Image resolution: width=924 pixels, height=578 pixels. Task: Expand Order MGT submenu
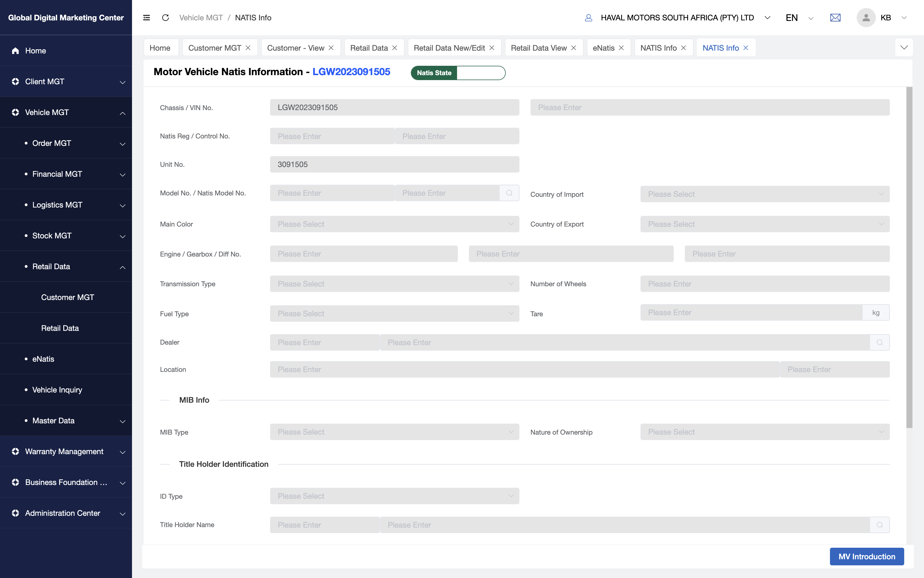click(123, 144)
